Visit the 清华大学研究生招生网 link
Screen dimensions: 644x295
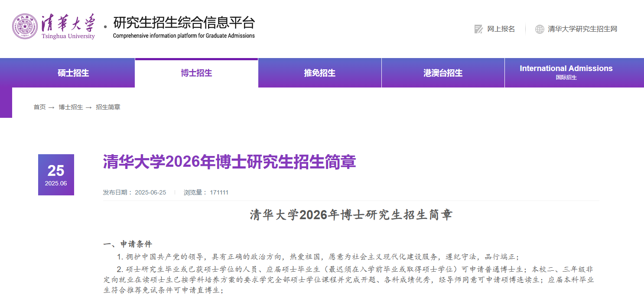coord(582,29)
